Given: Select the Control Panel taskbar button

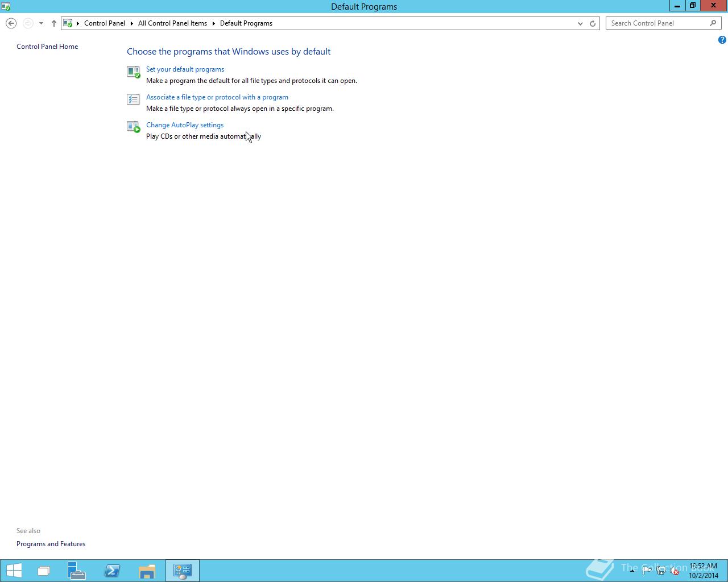Looking at the screenshot, I should coord(182,571).
